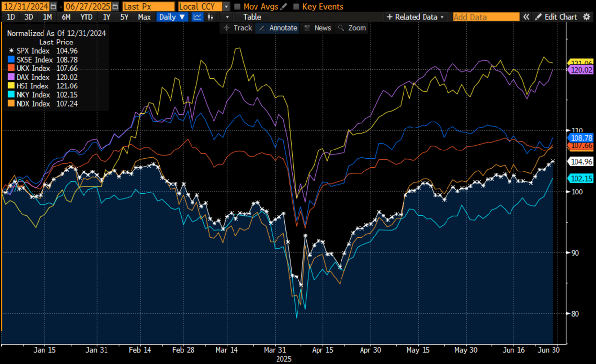Click the Edit Chart button
Screen dimensions: 596x364
(556, 17)
